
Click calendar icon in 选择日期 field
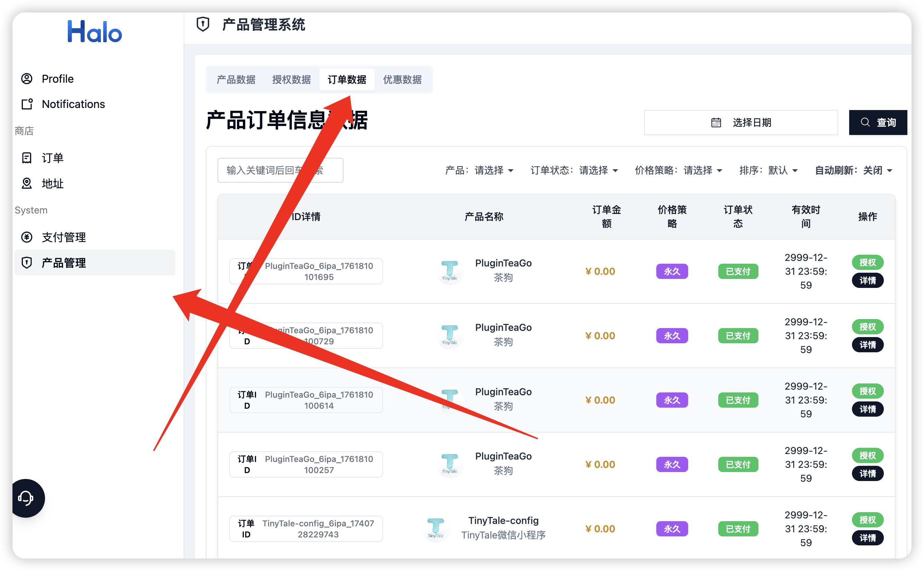click(716, 123)
